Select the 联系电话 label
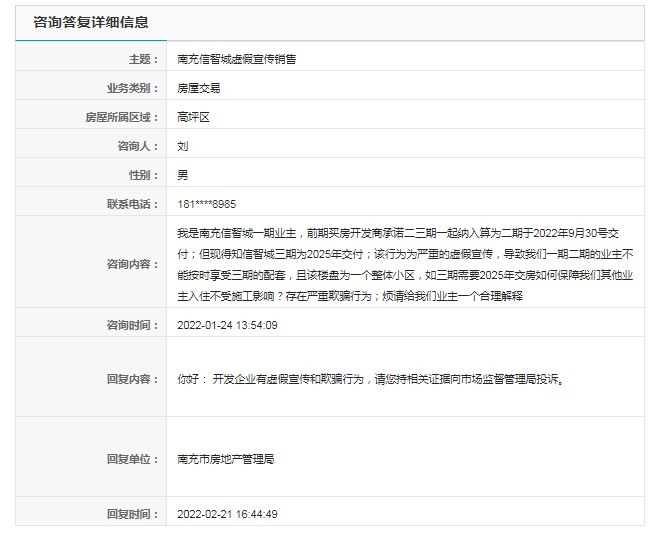The image size is (663, 543). [x=133, y=204]
